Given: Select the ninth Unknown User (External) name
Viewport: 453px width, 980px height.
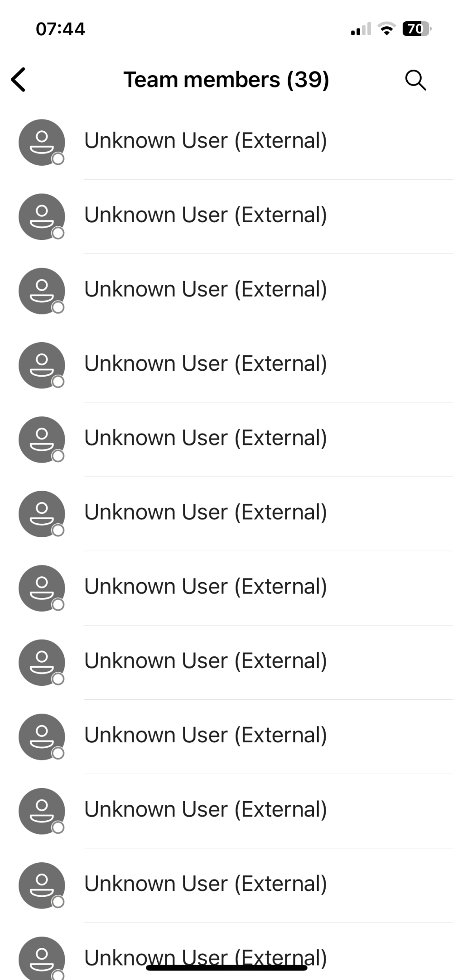Looking at the screenshot, I should tap(206, 735).
